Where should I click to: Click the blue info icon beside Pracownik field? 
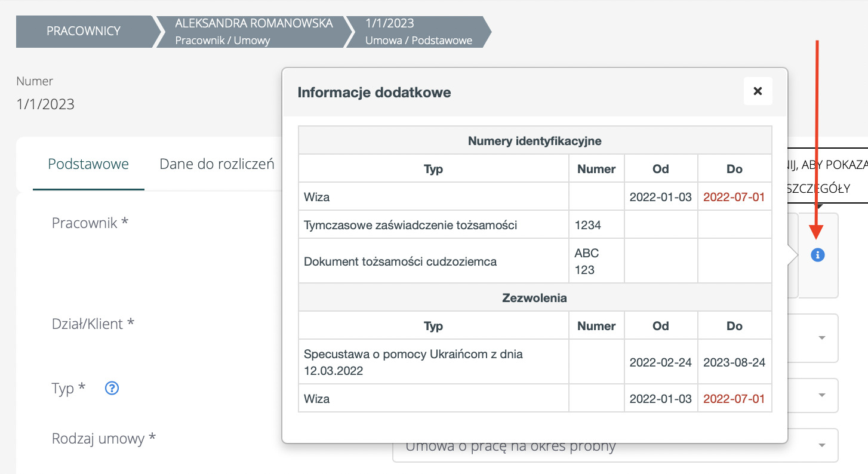click(818, 255)
